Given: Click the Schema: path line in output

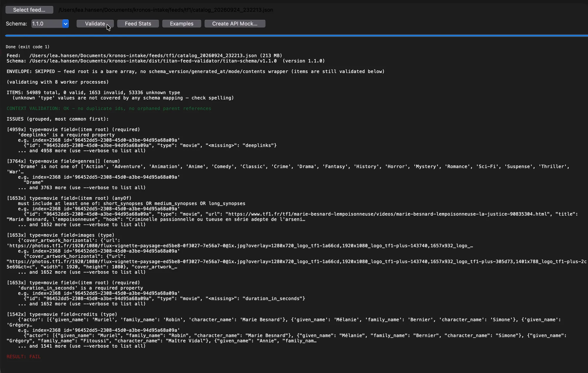Looking at the screenshot, I should pos(166,61).
